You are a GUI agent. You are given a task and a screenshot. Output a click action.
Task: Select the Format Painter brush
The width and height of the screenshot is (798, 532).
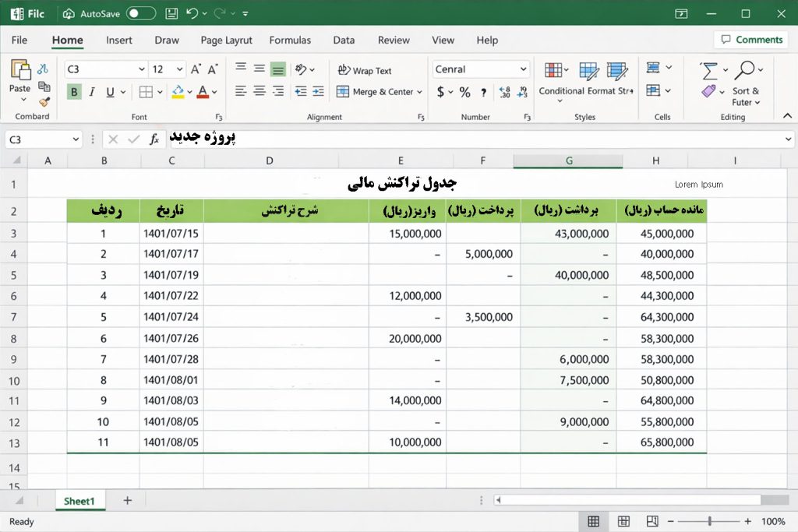[44, 102]
